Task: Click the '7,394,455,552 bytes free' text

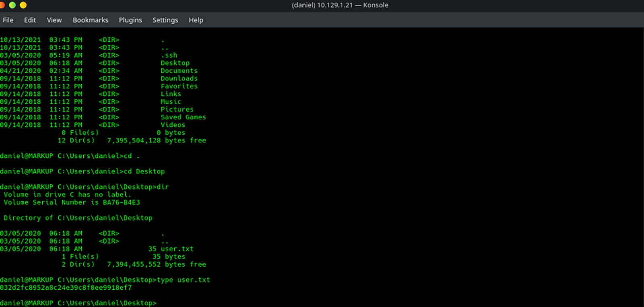Action: point(157,264)
